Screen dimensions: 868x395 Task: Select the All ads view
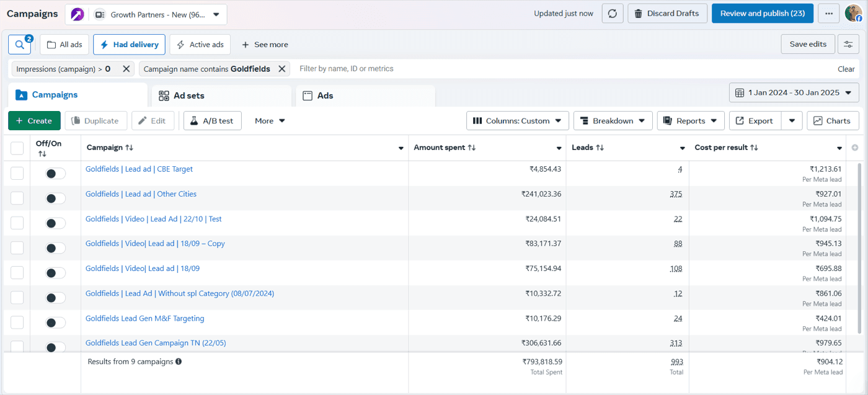pyautogui.click(x=64, y=45)
